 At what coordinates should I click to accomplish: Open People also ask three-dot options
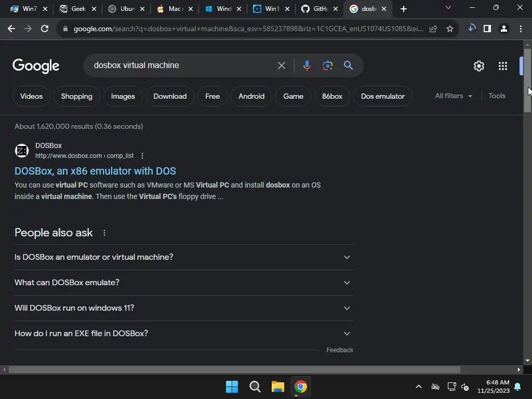pyautogui.click(x=104, y=233)
